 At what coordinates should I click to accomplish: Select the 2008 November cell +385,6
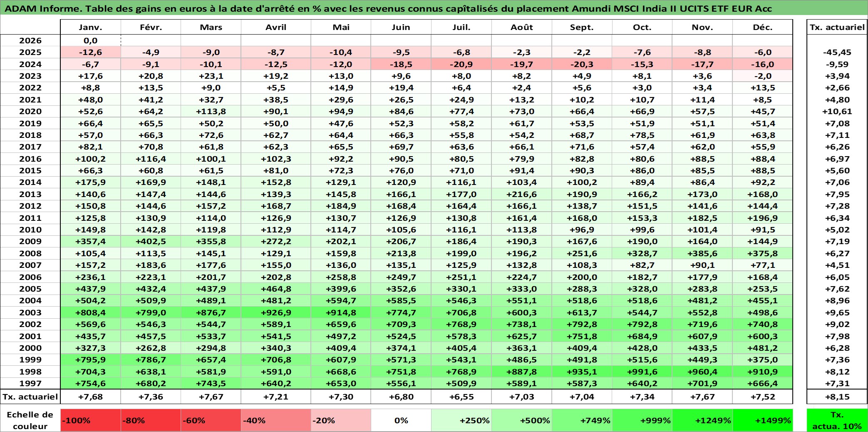coord(702,253)
